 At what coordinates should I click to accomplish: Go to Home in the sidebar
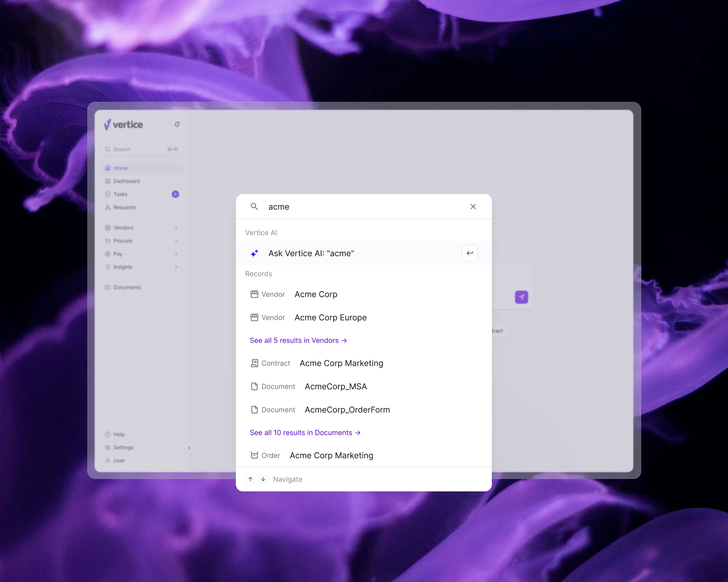(x=142, y=168)
